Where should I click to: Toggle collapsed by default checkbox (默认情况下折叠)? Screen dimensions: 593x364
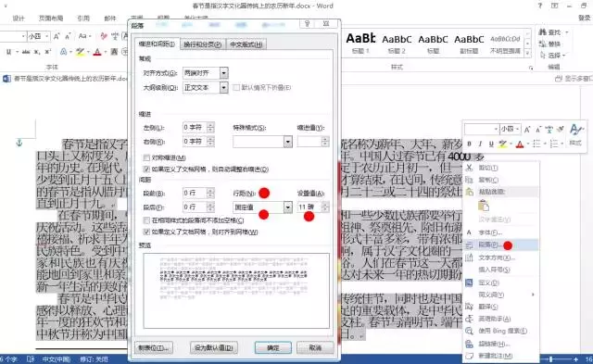click(236, 88)
